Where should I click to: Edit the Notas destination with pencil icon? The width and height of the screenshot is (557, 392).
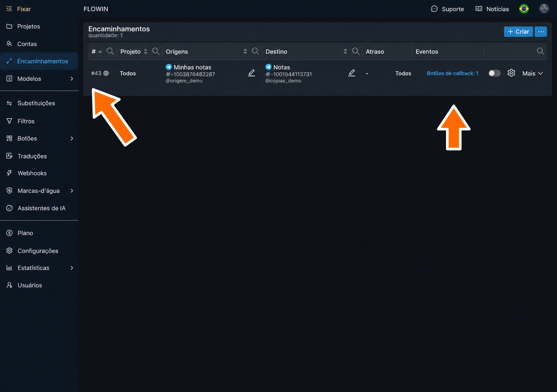351,73
